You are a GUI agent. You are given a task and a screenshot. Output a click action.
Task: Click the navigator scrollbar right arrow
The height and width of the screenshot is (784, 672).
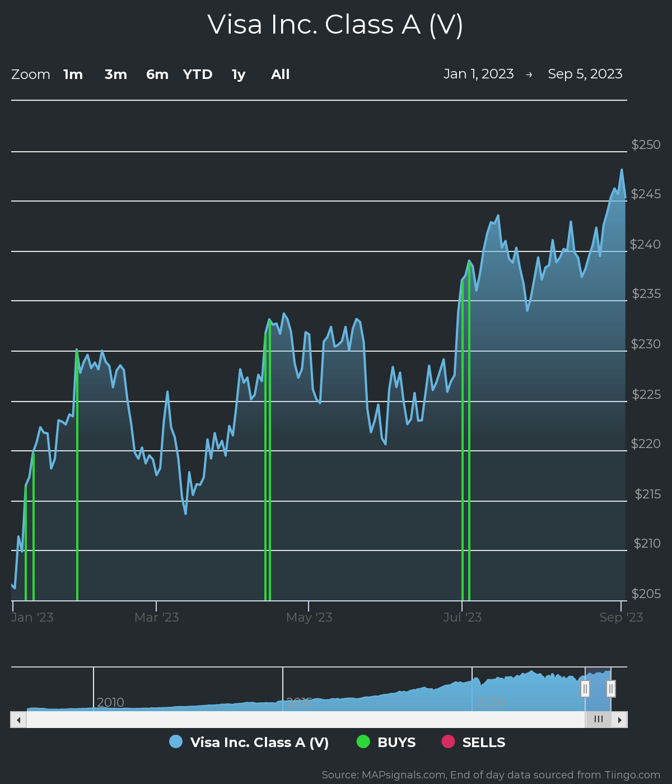coord(619,720)
